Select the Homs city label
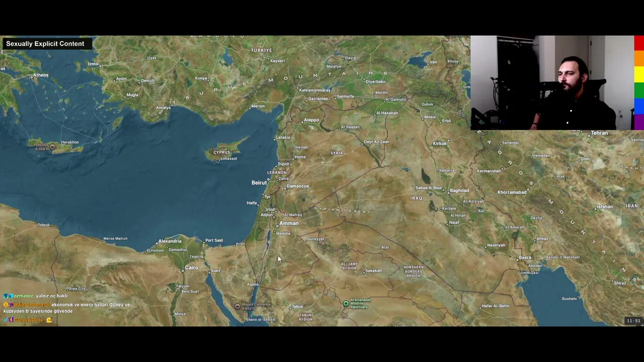This screenshot has width=644, height=362. (300, 157)
